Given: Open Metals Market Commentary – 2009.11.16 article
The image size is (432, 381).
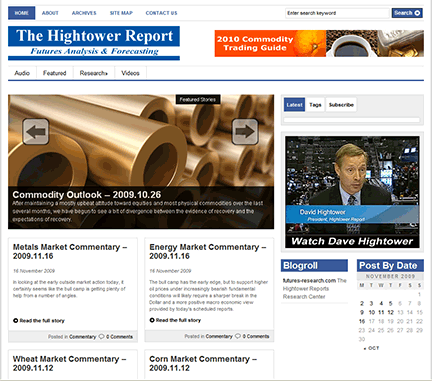Looking at the screenshot, I should [70, 252].
